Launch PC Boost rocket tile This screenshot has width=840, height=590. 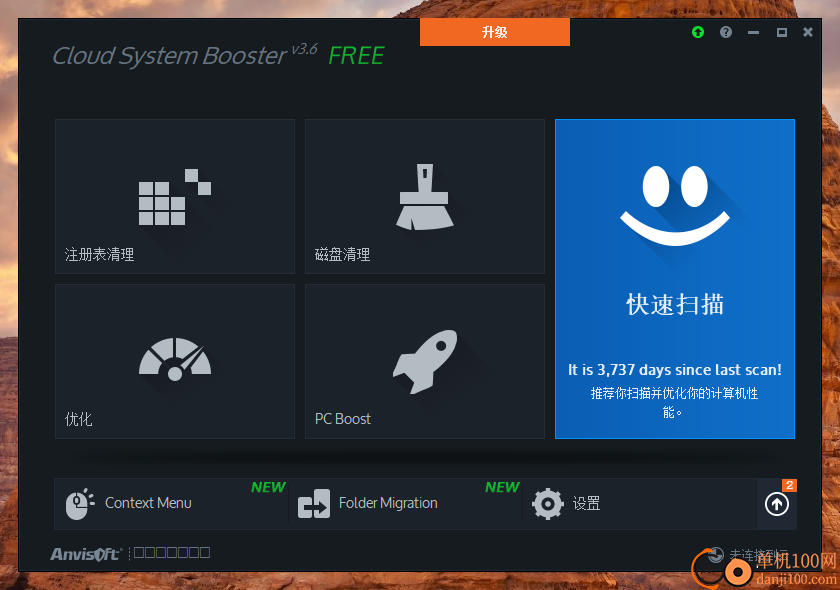[425, 361]
